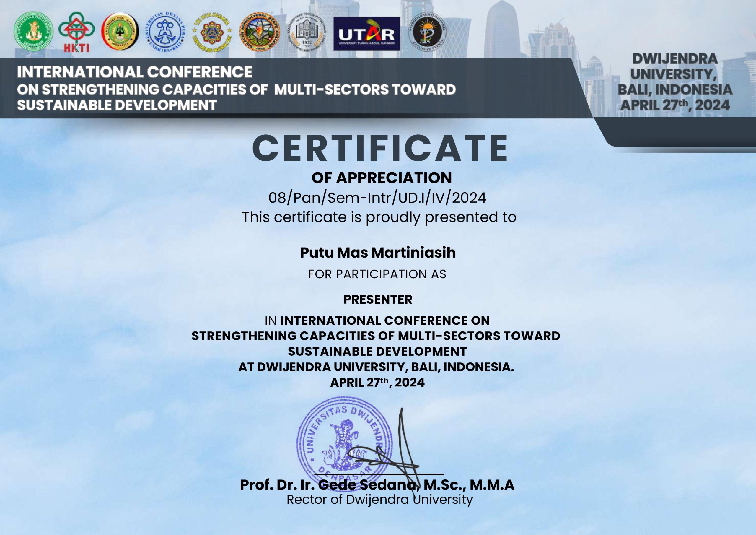Click the red-black trident emblem logo
This screenshot has width=756, height=535.
click(120, 32)
